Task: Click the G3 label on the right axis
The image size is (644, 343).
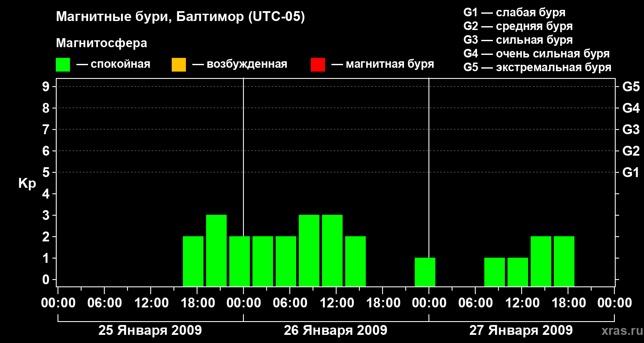Action: pyautogui.click(x=631, y=129)
